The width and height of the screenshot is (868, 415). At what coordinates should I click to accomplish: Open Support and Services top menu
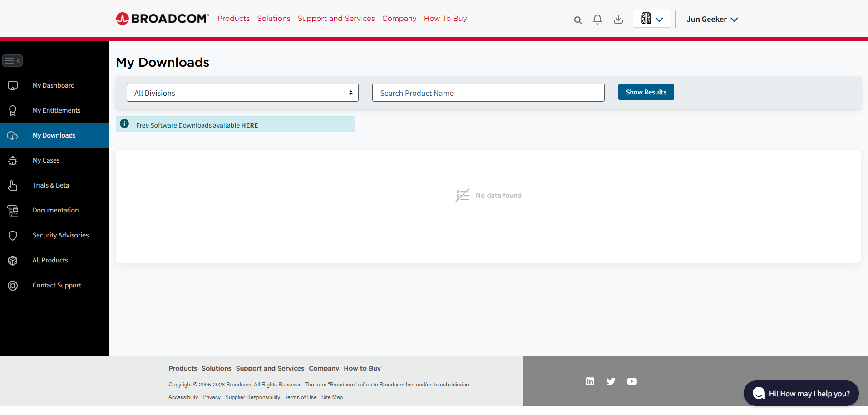(x=336, y=19)
